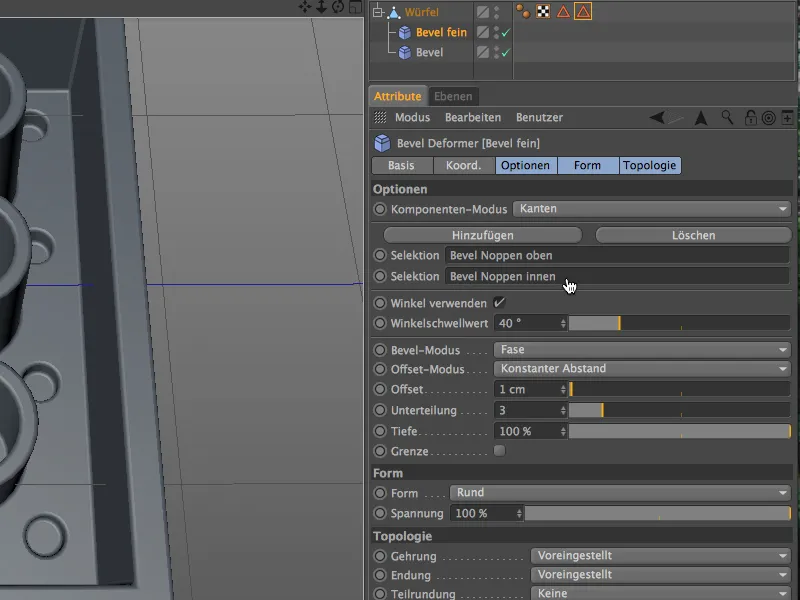Click the Würfel object icon in the tree
Screen dimensions: 800x600
pos(394,12)
